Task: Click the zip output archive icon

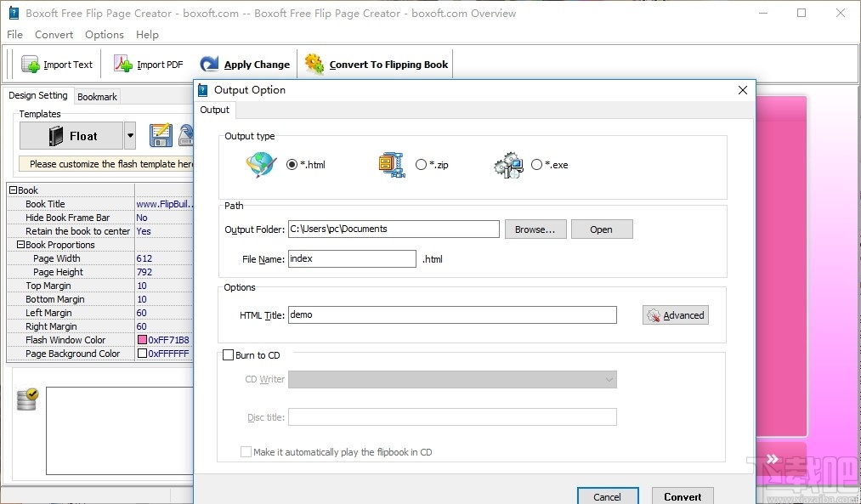Action: point(390,164)
